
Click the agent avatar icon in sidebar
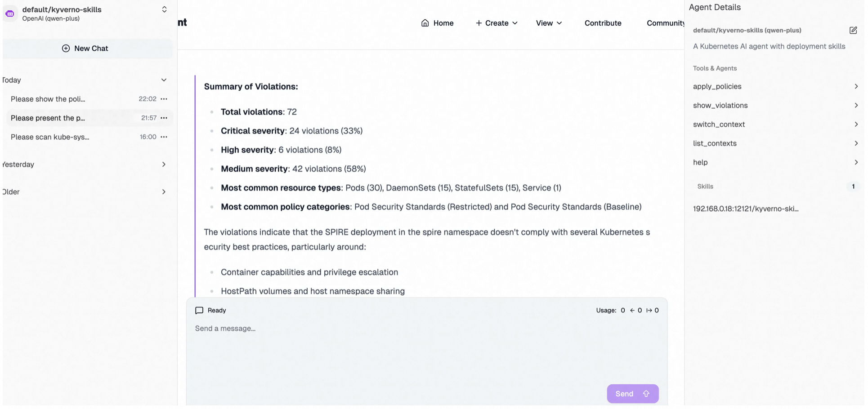tap(10, 13)
